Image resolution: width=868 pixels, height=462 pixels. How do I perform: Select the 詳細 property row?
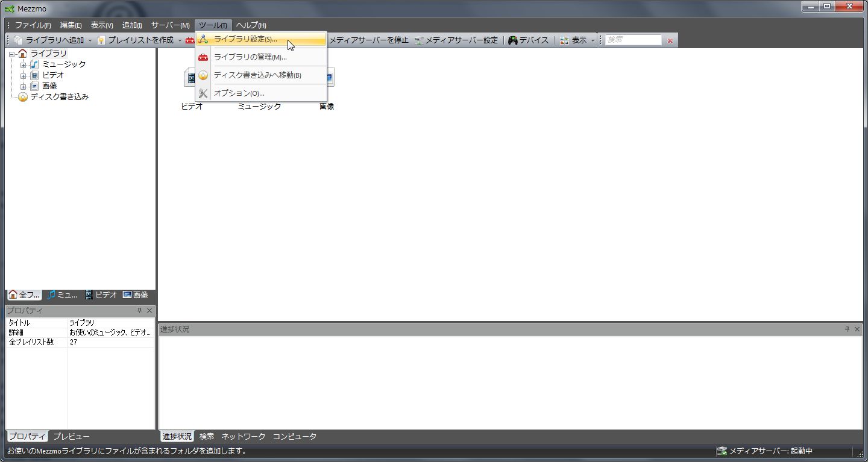[80, 332]
